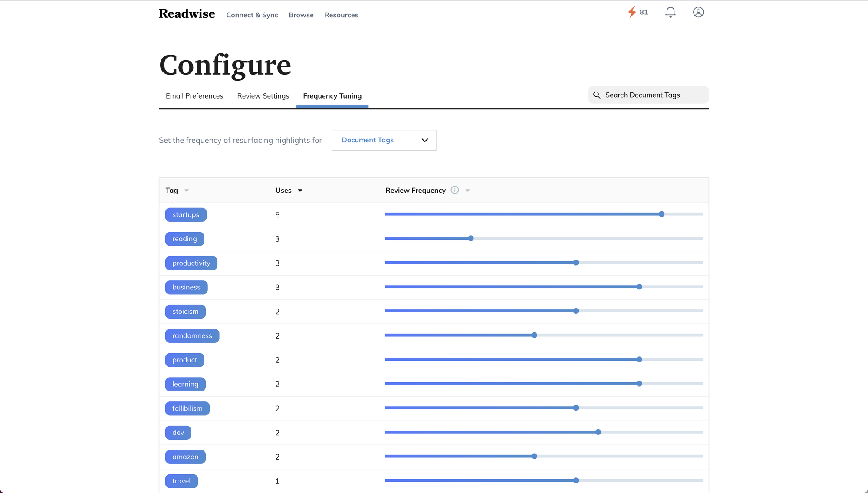Click the reading tag
868x493 pixels.
click(x=184, y=239)
